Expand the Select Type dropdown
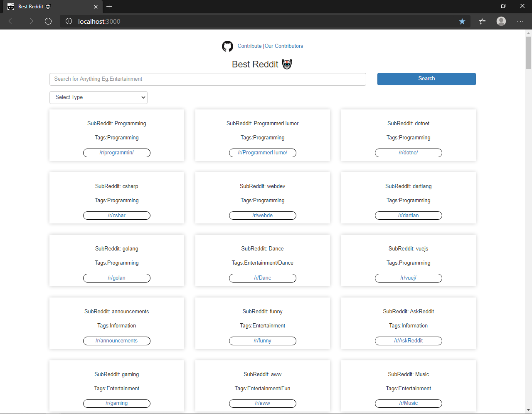The image size is (532, 414). pyautogui.click(x=99, y=97)
